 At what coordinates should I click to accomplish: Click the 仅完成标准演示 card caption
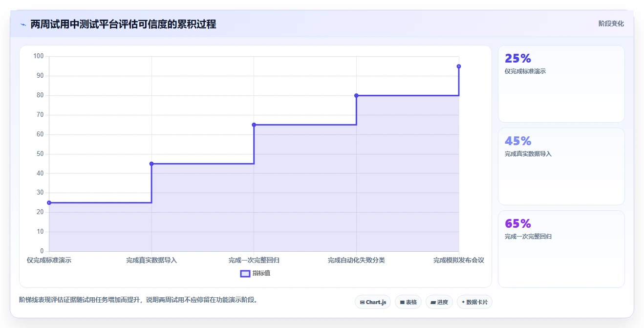point(525,71)
